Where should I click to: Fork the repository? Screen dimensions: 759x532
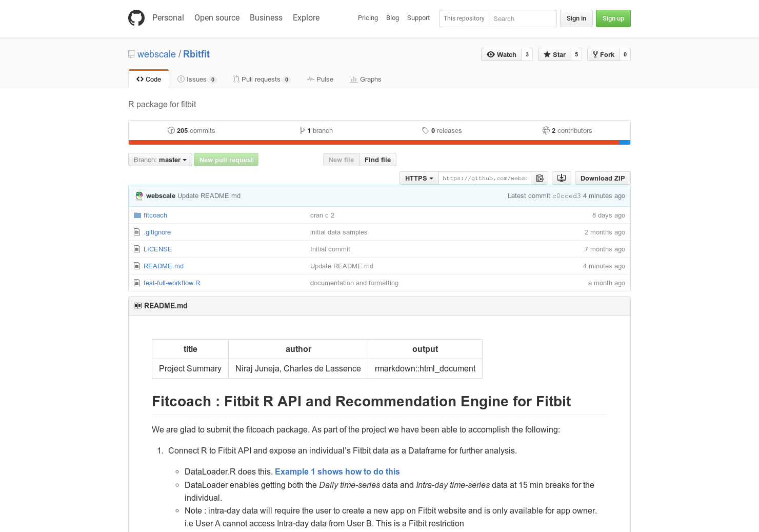click(603, 54)
